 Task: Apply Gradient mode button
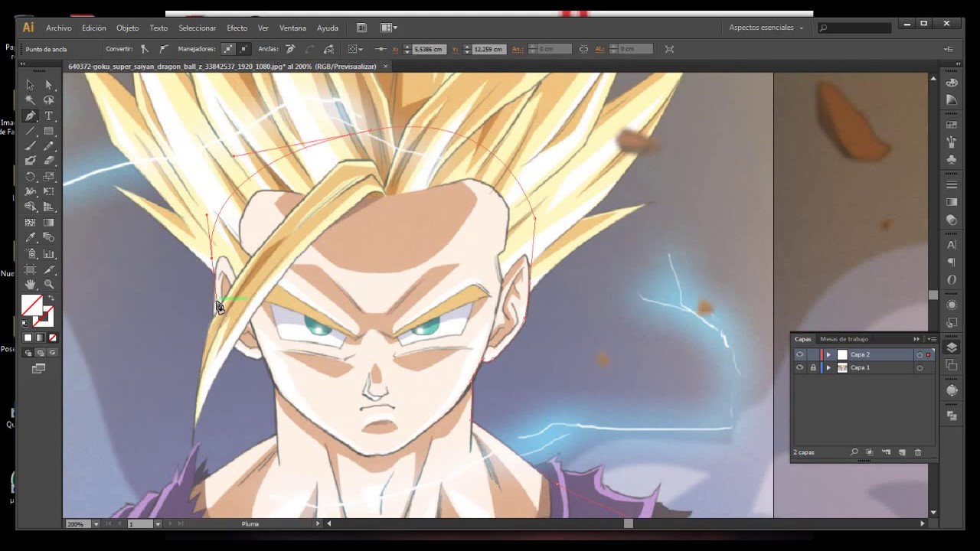[x=40, y=337]
